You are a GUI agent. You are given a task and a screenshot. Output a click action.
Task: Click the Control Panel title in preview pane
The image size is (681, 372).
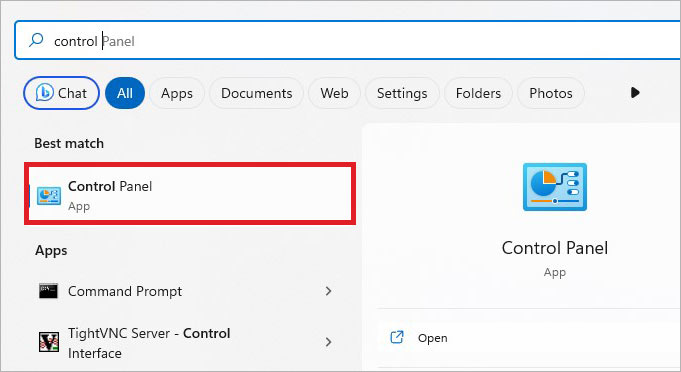click(555, 248)
